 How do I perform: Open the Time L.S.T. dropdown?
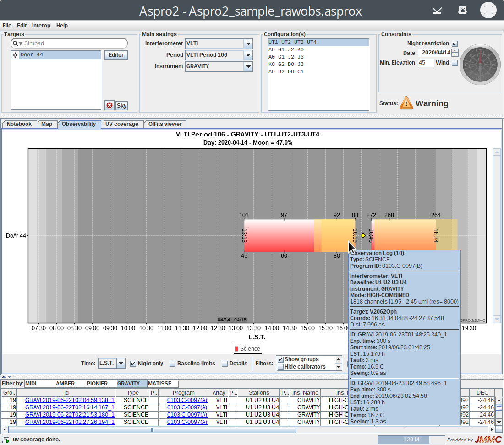point(121,364)
